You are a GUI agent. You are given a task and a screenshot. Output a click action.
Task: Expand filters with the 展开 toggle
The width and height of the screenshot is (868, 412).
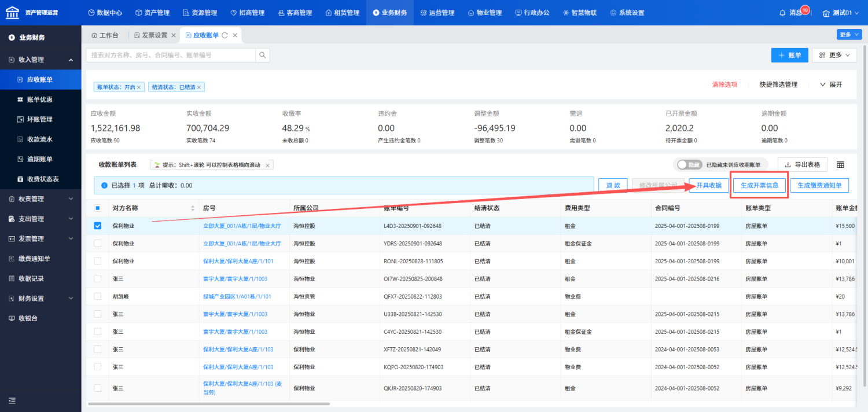pyautogui.click(x=831, y=84)
